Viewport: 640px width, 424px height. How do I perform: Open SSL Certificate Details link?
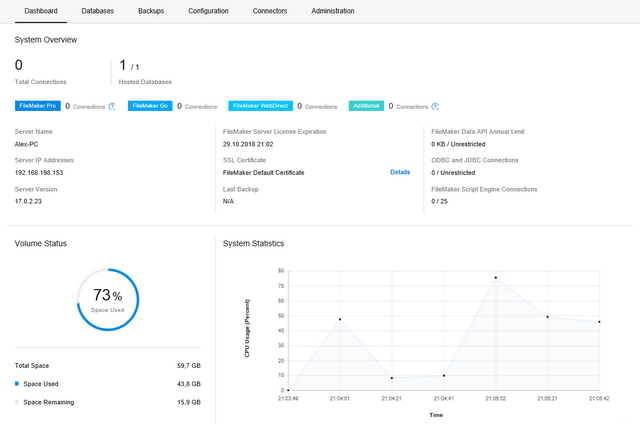tap(400, 172)
